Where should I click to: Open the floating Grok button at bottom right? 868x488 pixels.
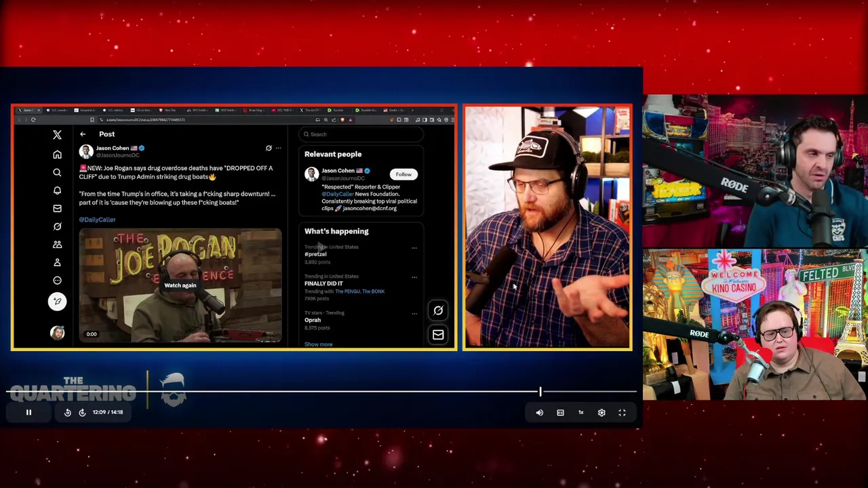pyautogui.click(x=438, y=310)
